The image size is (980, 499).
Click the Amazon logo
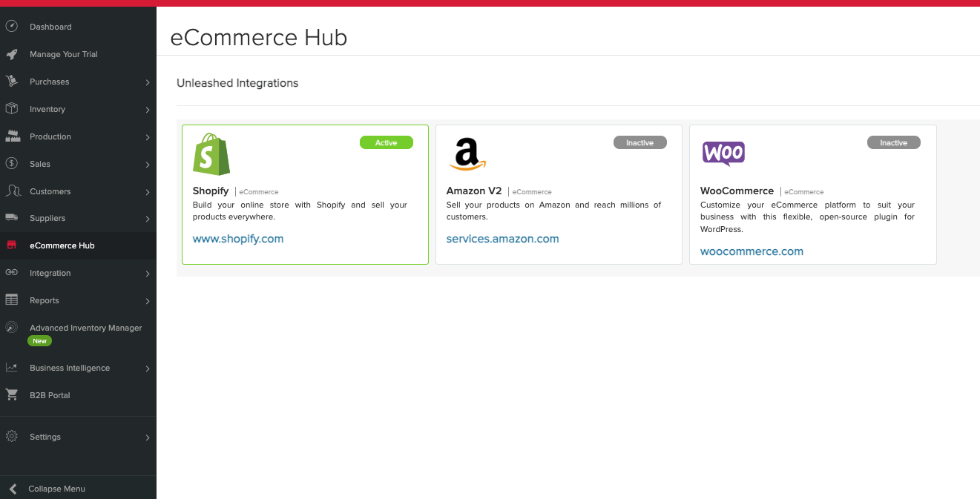point(467,154)
